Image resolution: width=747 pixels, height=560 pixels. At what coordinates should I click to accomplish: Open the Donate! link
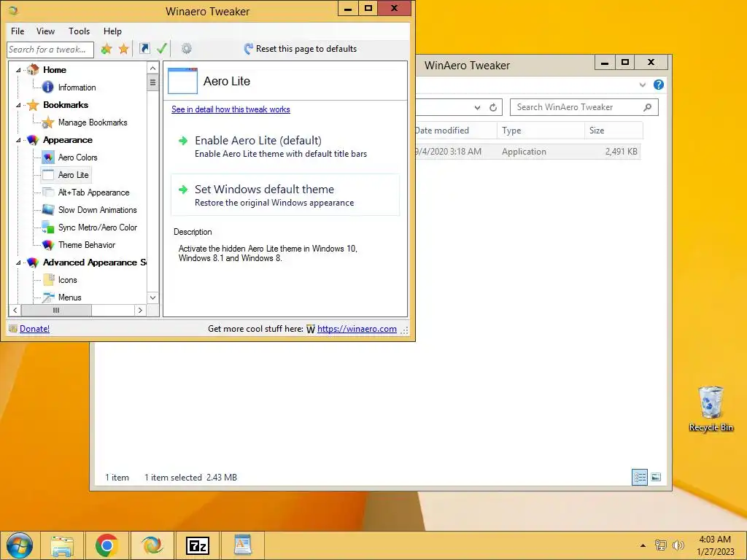[34, 329]
